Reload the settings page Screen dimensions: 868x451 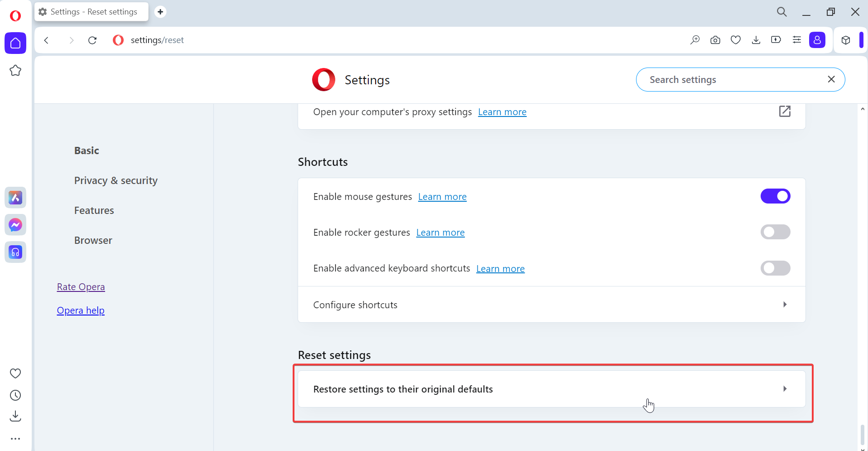click(92, 40)
